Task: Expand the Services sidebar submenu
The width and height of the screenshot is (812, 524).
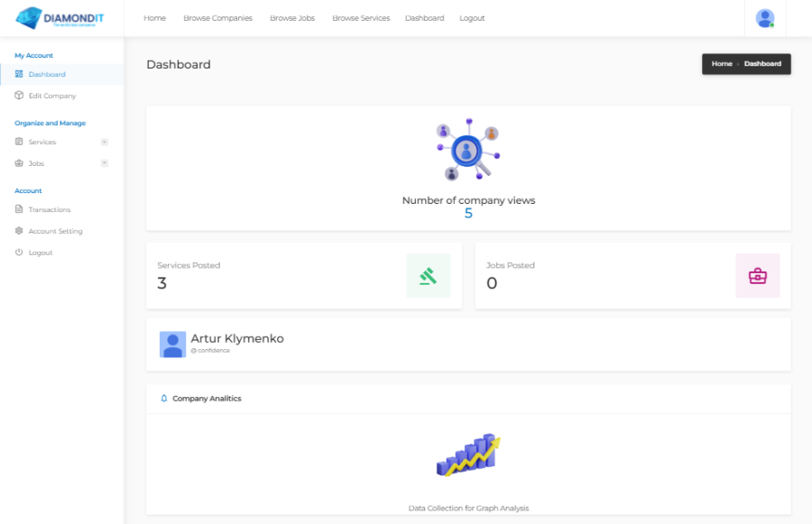Action: (x=106, y=142)
